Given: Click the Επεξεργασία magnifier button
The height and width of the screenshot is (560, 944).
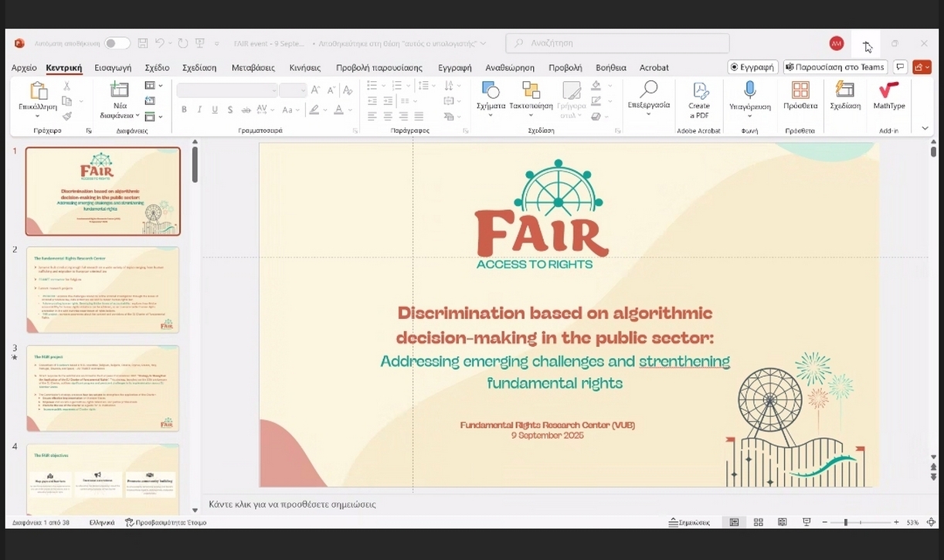Looking at the screenshot, I should (x=648, y=96).
